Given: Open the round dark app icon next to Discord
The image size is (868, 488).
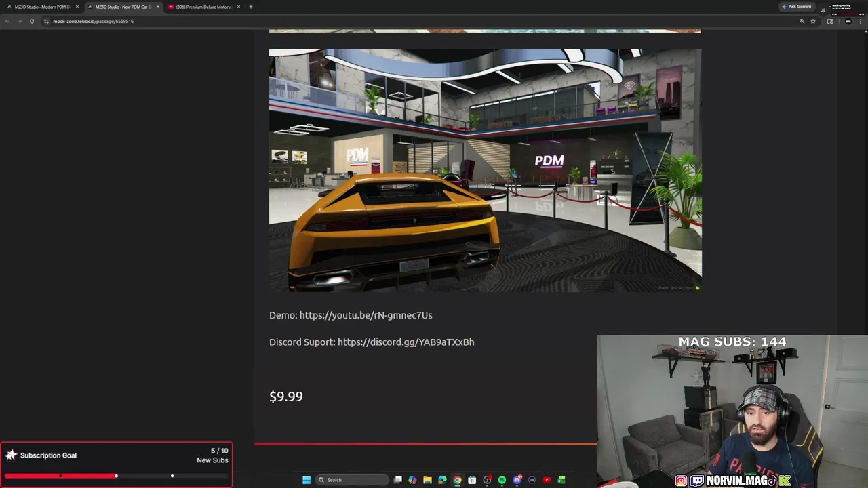Looking at the screenshot, I should (x=532, y=480).
